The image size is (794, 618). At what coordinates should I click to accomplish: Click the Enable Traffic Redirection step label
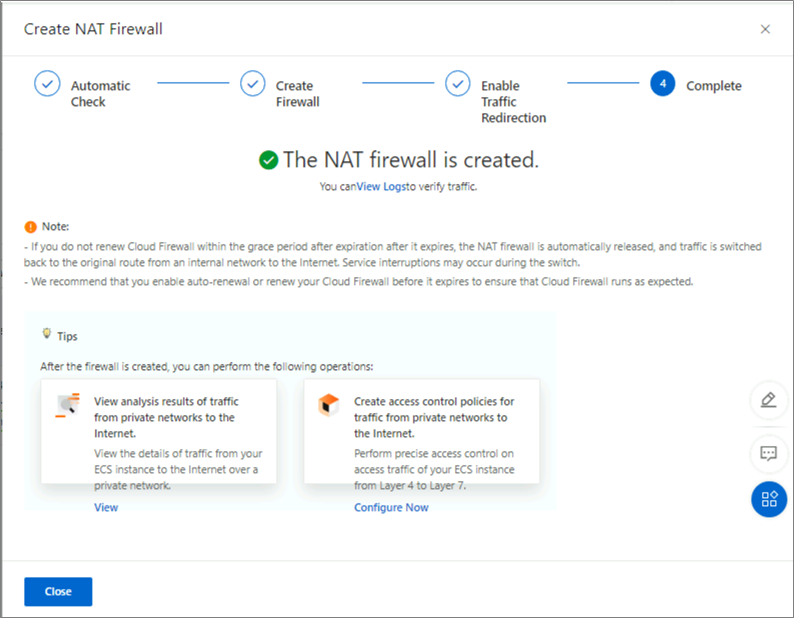point(513,102)
